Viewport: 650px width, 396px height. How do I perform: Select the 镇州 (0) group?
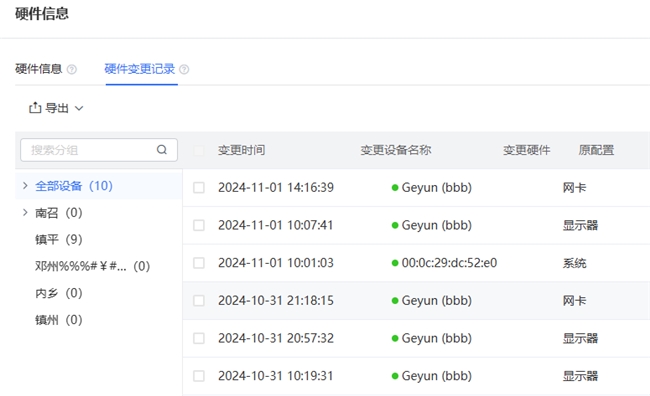click(x=59, y=320)
